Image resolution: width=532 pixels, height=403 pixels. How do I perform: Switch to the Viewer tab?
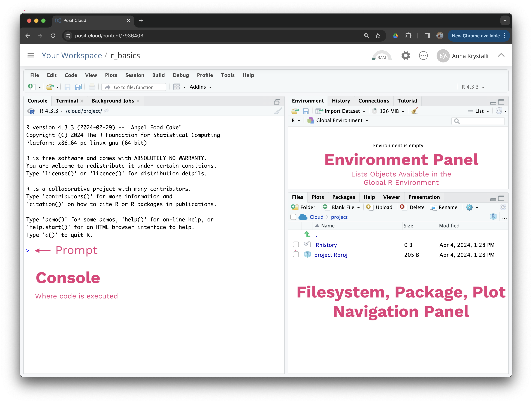pyautogui.click(x=392, y=197)
